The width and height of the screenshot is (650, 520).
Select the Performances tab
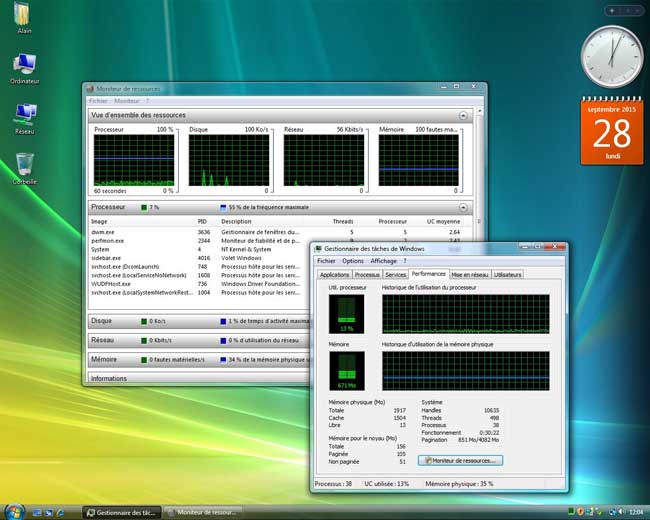pyautogui.click(x=429, y=274)
